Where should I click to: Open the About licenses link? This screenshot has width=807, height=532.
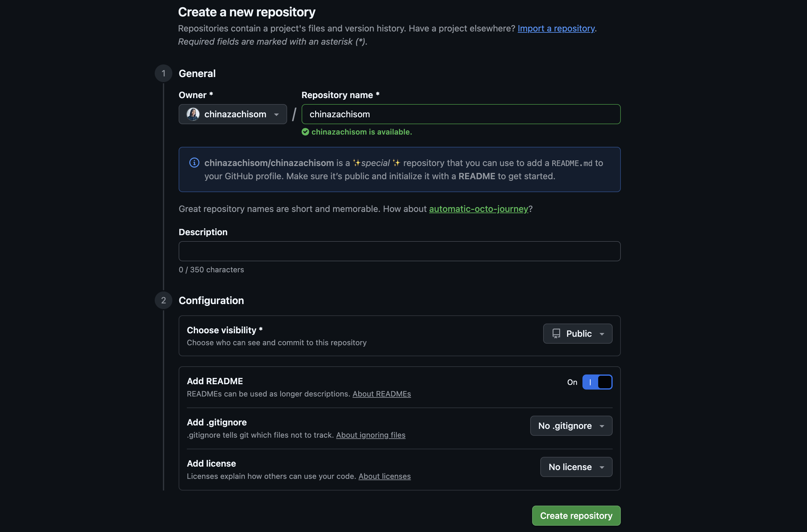click(x=385, y=476)
